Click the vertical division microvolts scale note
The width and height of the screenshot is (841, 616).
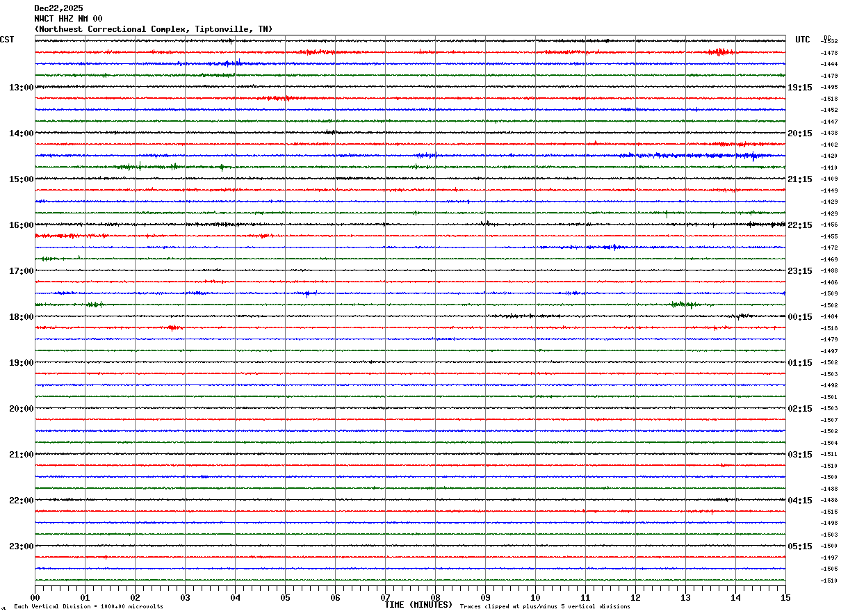pos(88,607)
